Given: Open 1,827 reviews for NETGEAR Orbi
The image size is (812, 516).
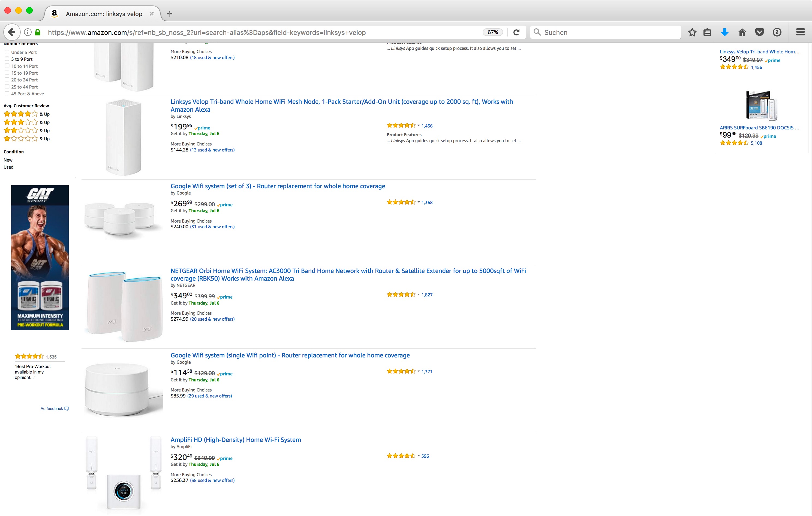Looking at the screenshot, I should pos(427,295).
